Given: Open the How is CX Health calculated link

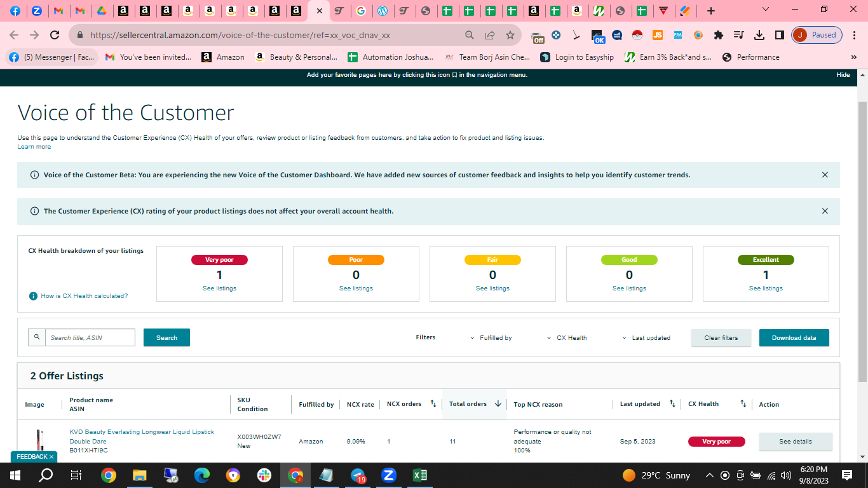Looking at the screenshot, I should point(85,296).
